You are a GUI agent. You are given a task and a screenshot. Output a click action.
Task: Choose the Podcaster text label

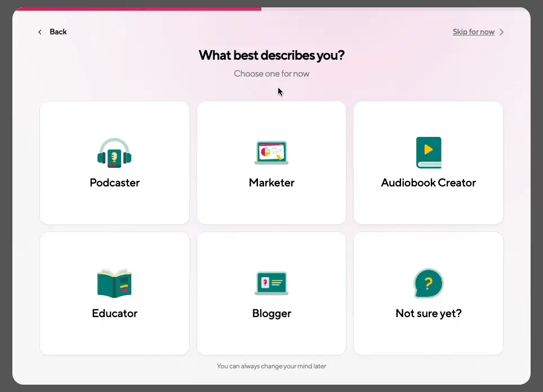coord(114,182)
